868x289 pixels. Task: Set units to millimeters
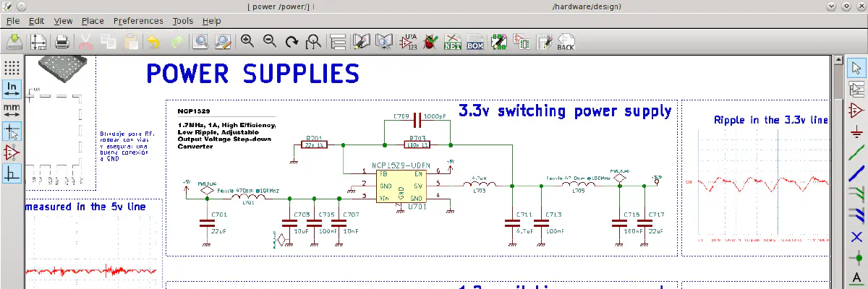point(12,111)
